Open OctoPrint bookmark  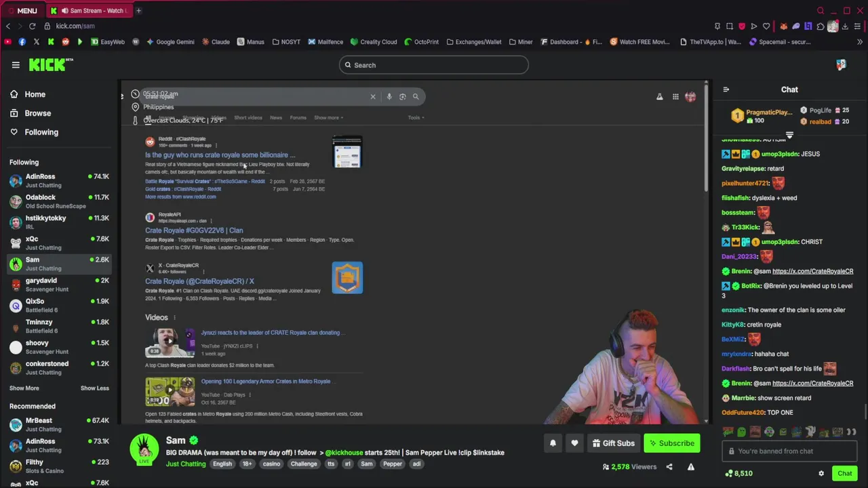(x=421, y=42)
